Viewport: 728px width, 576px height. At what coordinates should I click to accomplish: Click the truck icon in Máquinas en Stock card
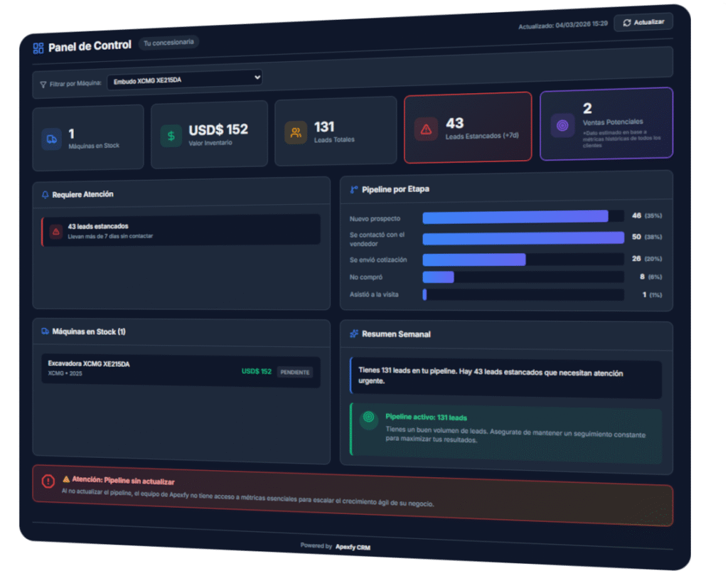click(51, 139)
